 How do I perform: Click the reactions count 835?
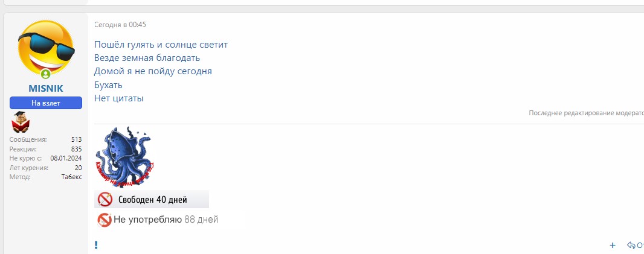pyautogui.click(x=76, y=149)
